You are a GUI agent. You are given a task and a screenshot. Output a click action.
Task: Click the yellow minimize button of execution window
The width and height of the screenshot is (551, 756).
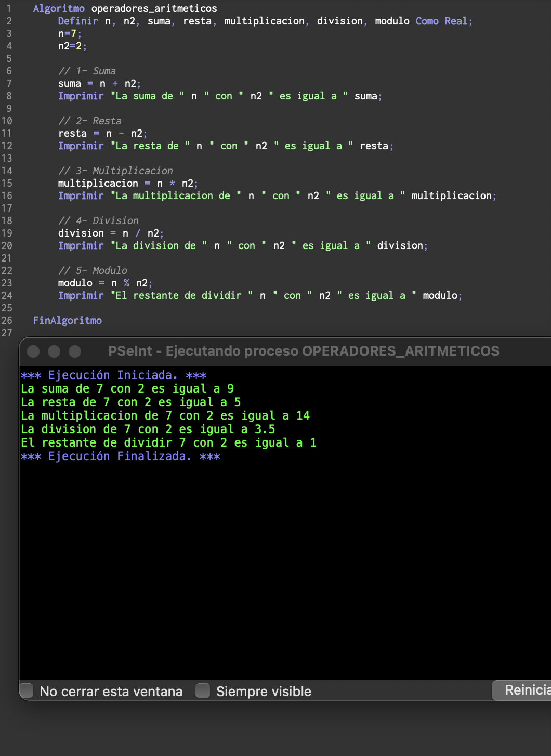pos(54,351)
